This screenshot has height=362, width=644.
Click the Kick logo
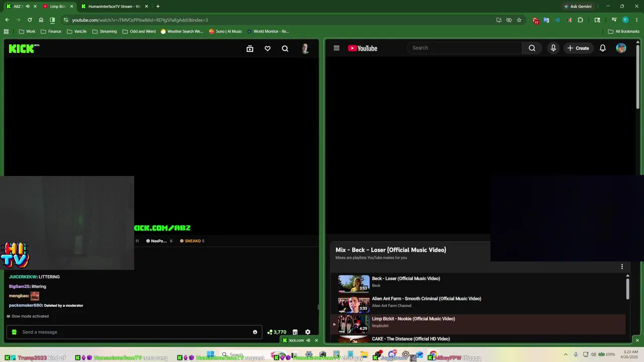(23, 48)
